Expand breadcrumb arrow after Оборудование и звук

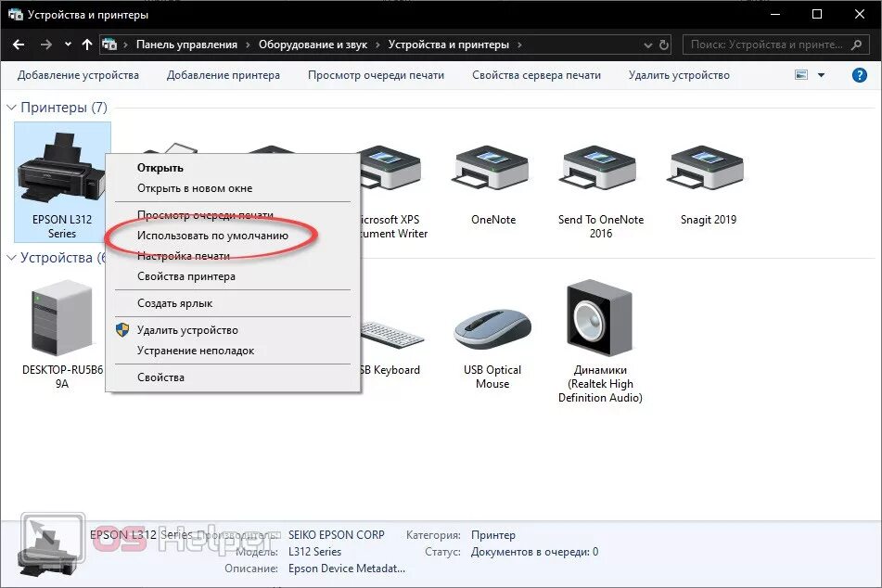point(377,45)
